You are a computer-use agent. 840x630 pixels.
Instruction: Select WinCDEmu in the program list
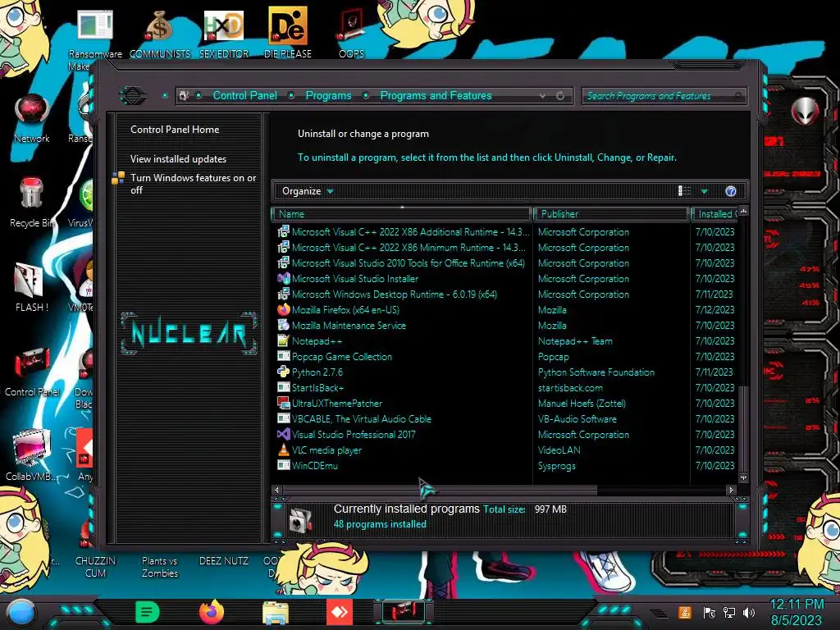[505, 466]
